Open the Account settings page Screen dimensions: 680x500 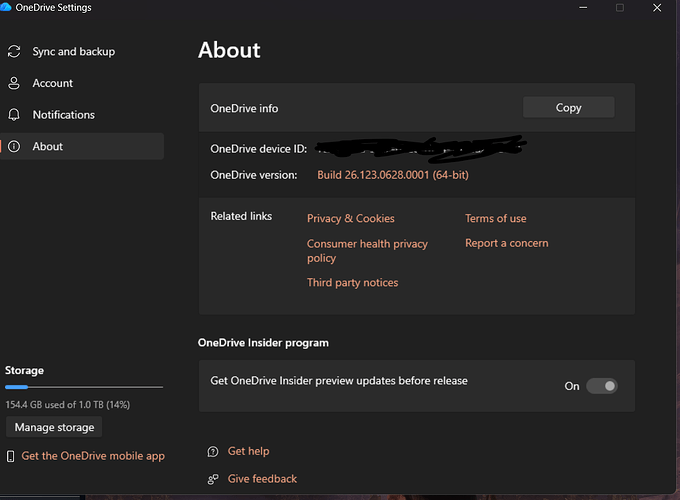tap(82, 83)
